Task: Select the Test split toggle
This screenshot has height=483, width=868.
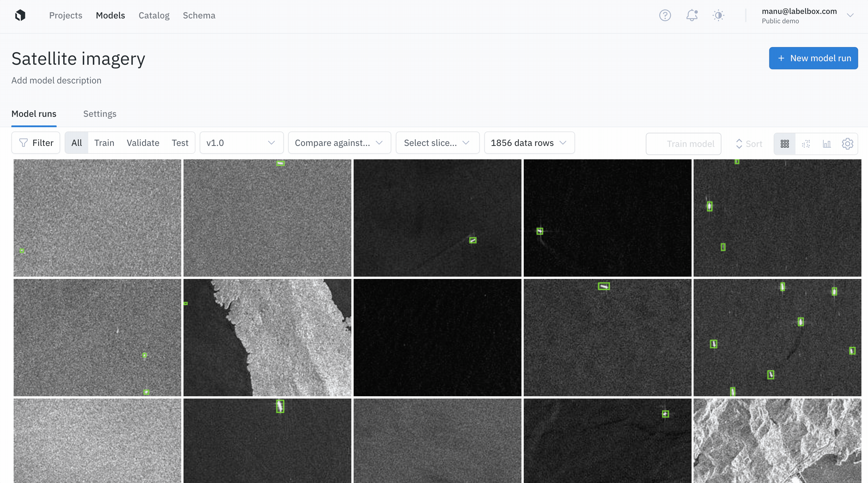Action: [180, 143]
